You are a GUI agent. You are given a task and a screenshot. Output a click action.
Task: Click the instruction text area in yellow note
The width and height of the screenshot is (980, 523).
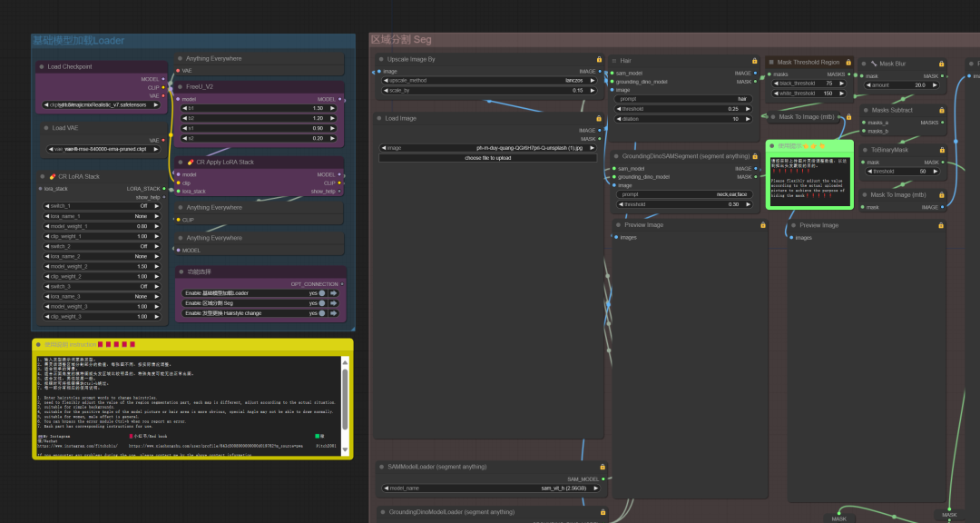click(x=190, y=405)
